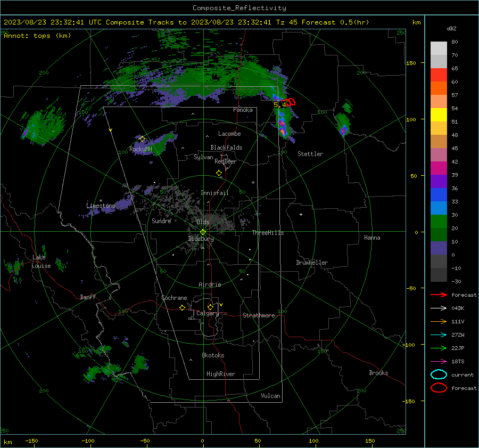Click the yellow radar-center diamond above Didsbury

tap(203, 232)
